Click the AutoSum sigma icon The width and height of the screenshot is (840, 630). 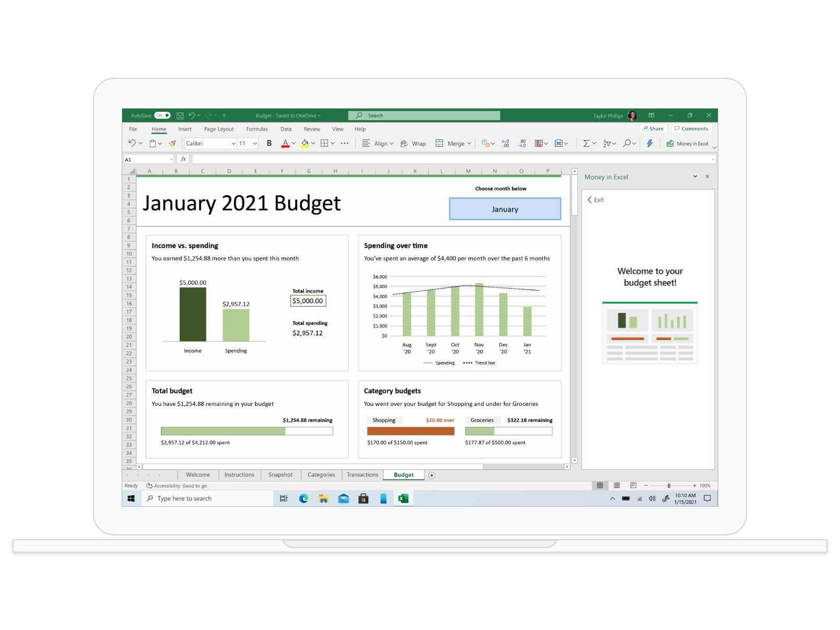[586, 143]
